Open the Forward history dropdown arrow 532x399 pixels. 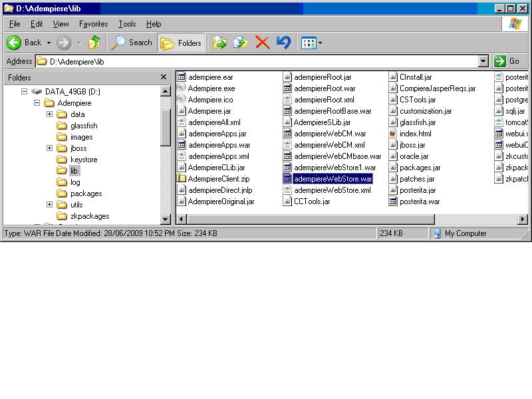(x=79, y=43)
